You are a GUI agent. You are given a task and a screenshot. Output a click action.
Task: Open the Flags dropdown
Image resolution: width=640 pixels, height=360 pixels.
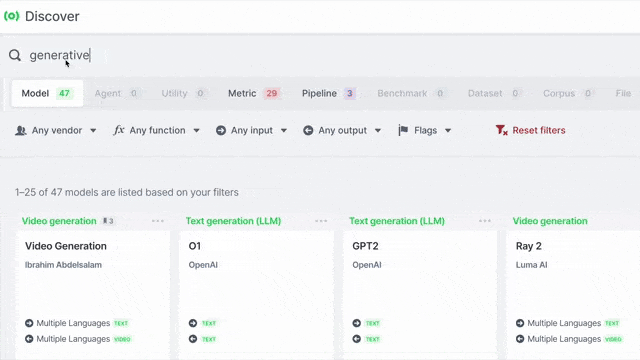pos(425,131)
